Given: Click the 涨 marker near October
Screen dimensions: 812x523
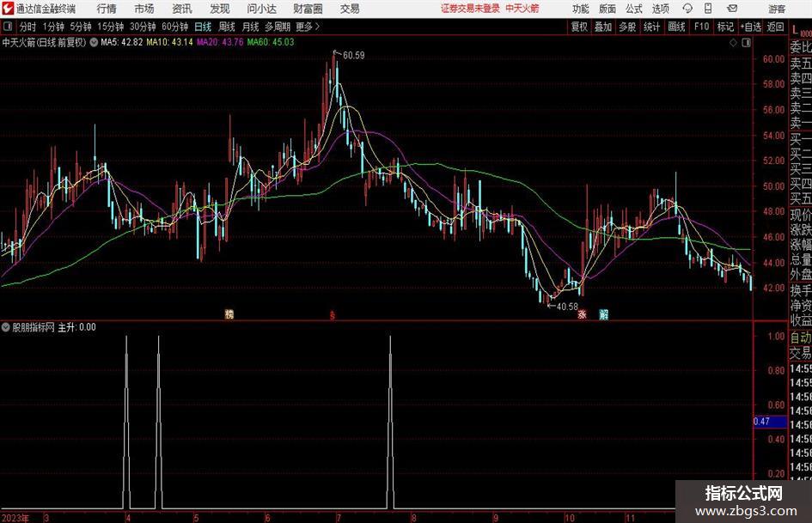Looking at the screenshot, I should [582, 313].
